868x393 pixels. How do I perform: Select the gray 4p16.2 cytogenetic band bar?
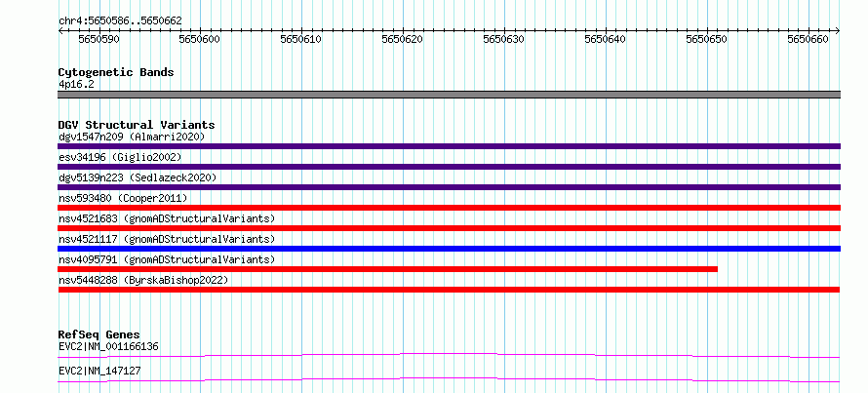(449, 95)
